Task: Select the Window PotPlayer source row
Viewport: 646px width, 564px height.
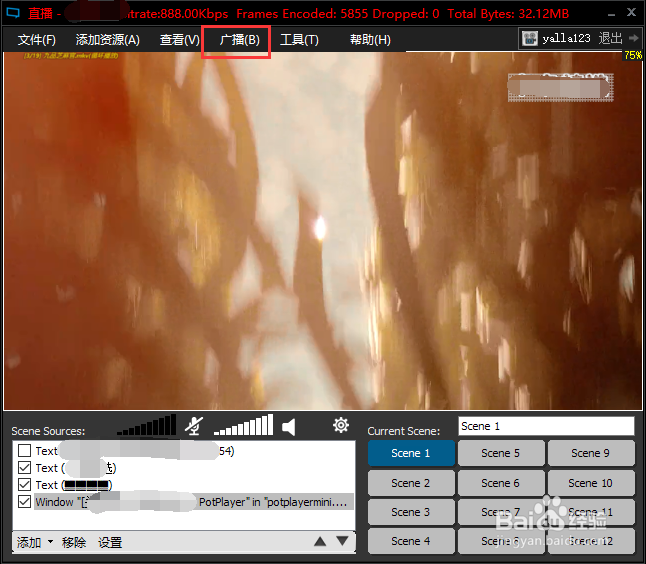Action: [x=194, y=502]
